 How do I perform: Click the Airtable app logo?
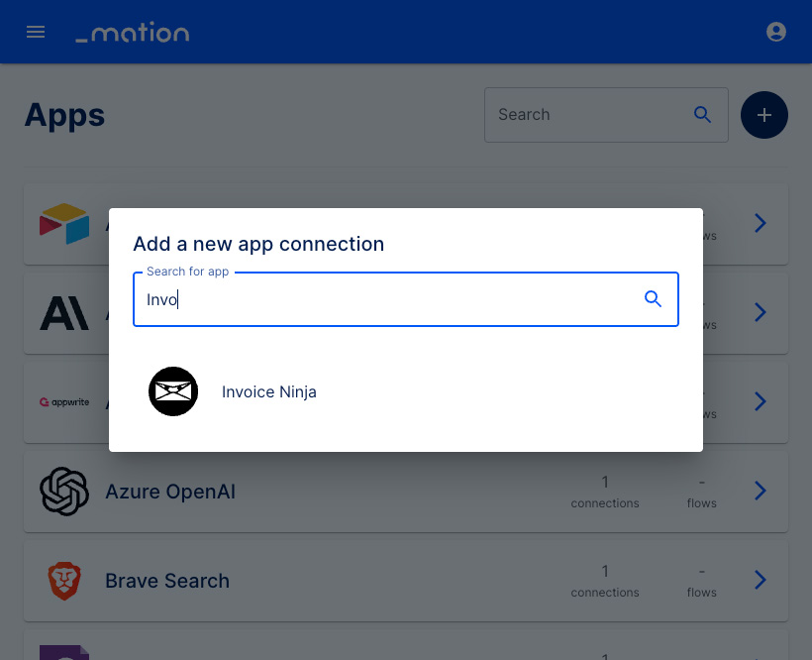tap(64, 223)
